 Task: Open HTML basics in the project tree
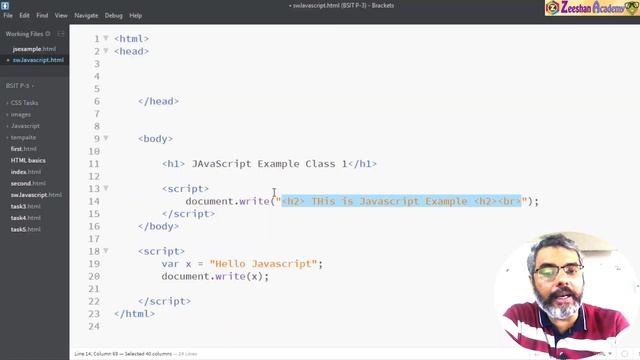click(28, 160)
